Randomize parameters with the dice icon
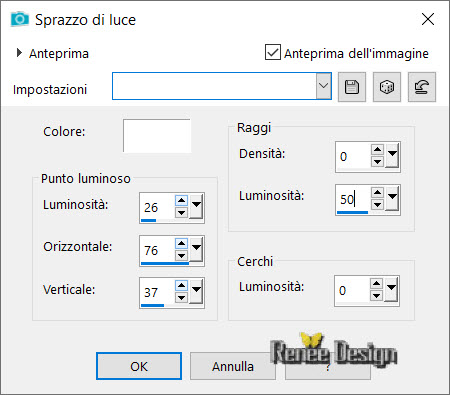 (387, 87)
